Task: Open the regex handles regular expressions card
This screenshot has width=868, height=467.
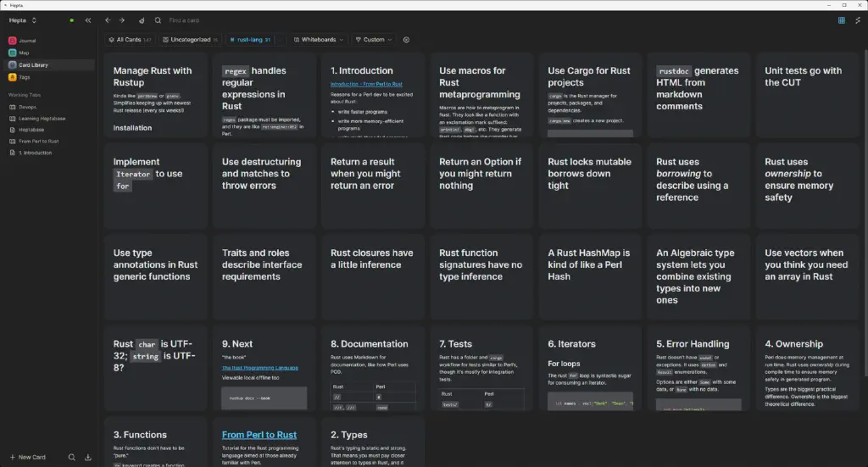Action: 264,95
